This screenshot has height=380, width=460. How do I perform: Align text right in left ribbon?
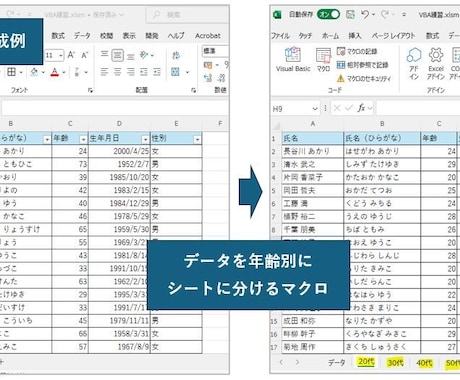131,71
